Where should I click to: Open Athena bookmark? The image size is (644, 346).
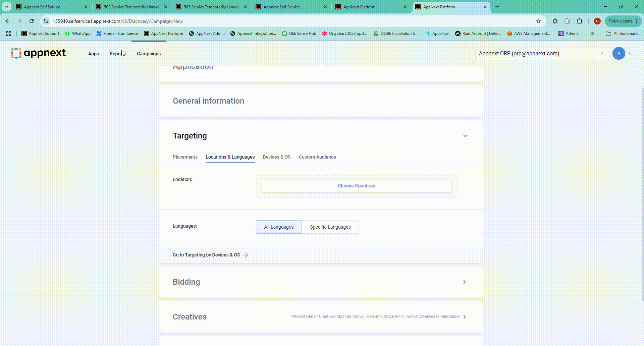[x=569, y=34]
